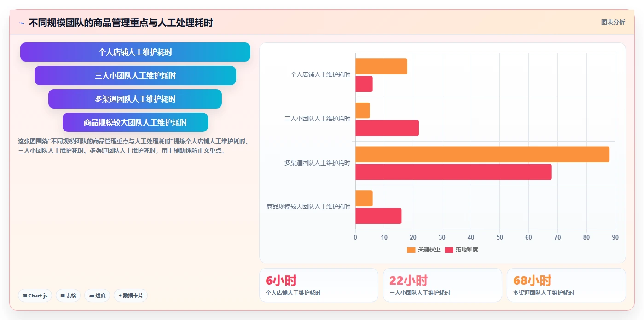Select the 商品规模较大团队人工维护耗时 funnel bar
The height and width of the screenshot is (320, 644).
(135, 122)
